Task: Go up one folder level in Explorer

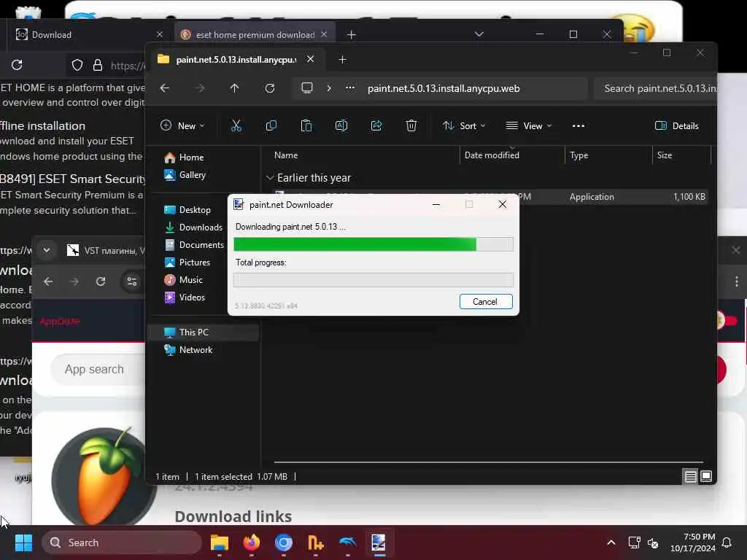Action: click(x=234, y=88)
